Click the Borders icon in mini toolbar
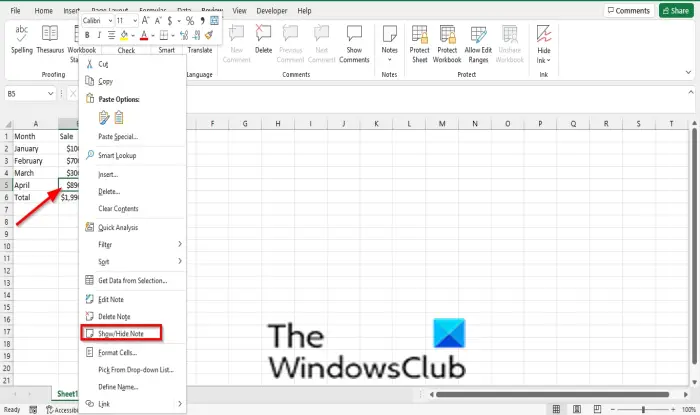 tap(164, 35)
